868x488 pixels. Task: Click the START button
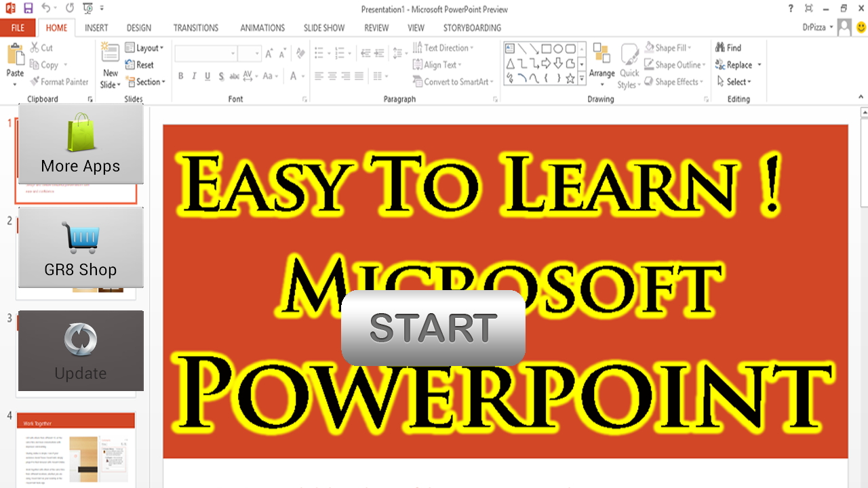(x=433, y=328)
